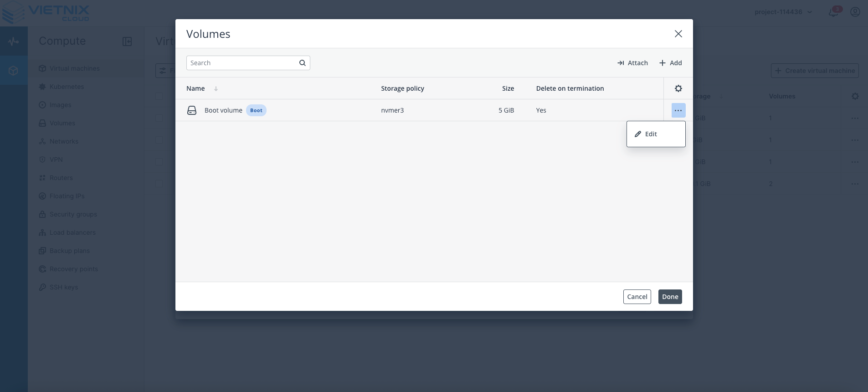868x392 pixels.
Task: Open Volumes in the sidebar
Action: point(86,123)
